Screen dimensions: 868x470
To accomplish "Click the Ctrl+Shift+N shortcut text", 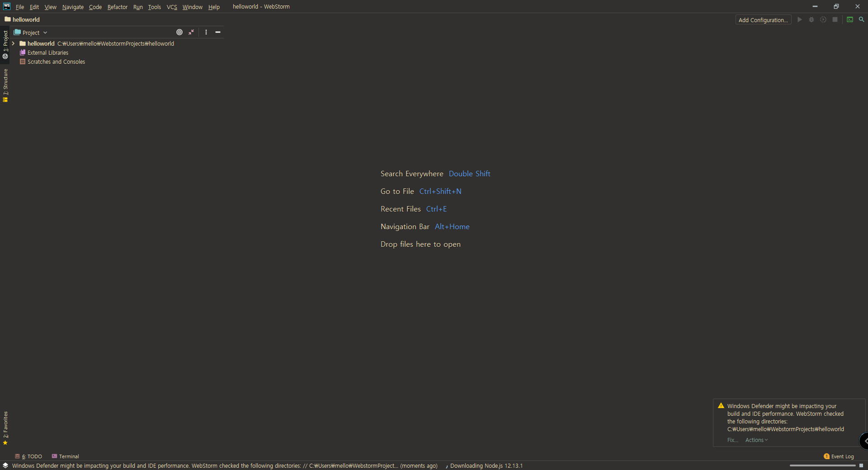I will pos(440,191).
